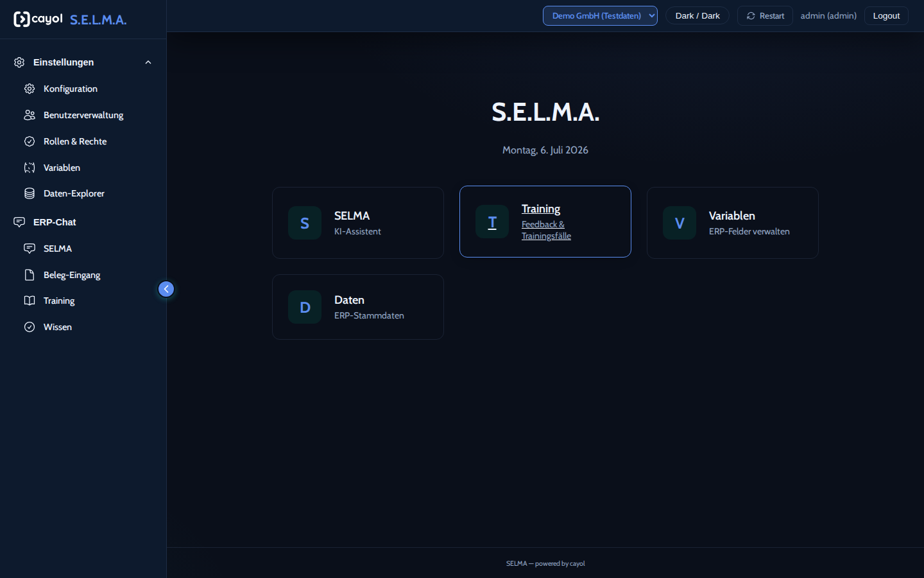Click the Training card title link
Image resolution: width=924 pixels, height=578 pixels.
coord(541,209)
